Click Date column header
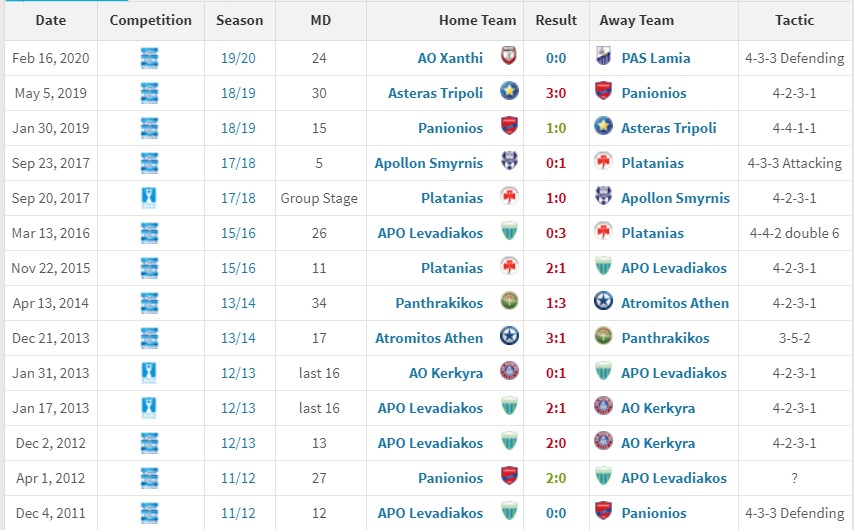854x530 pixels. coord(51,20)
